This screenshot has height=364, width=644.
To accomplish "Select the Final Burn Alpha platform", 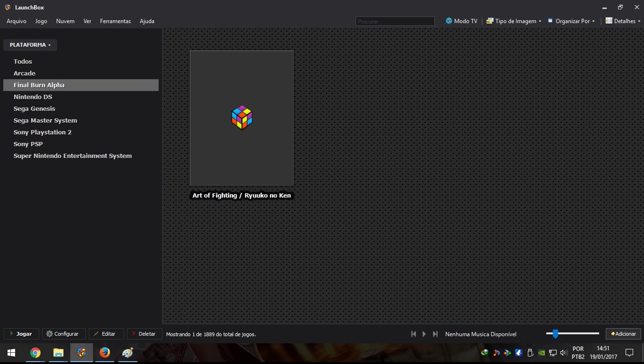I will click(81, 85).
